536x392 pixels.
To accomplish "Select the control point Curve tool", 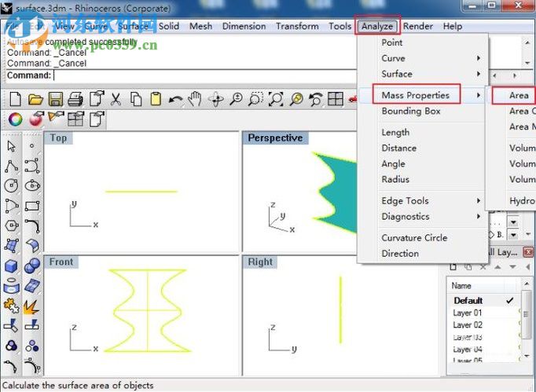I will pyautogui.click(x=32, y=166).
